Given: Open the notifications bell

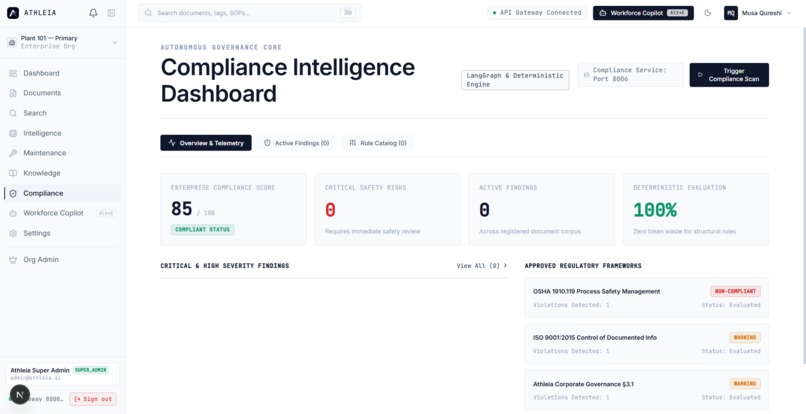Looking at the screenshot, I should pyautogui.click(x=93, y=13).
